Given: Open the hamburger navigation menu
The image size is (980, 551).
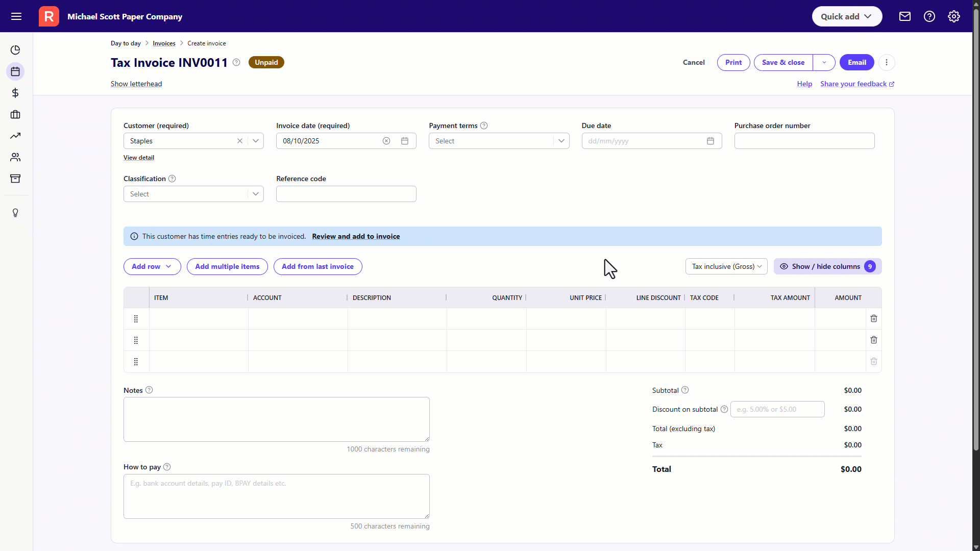Looking at the screenshot, I should click(16, 16).
